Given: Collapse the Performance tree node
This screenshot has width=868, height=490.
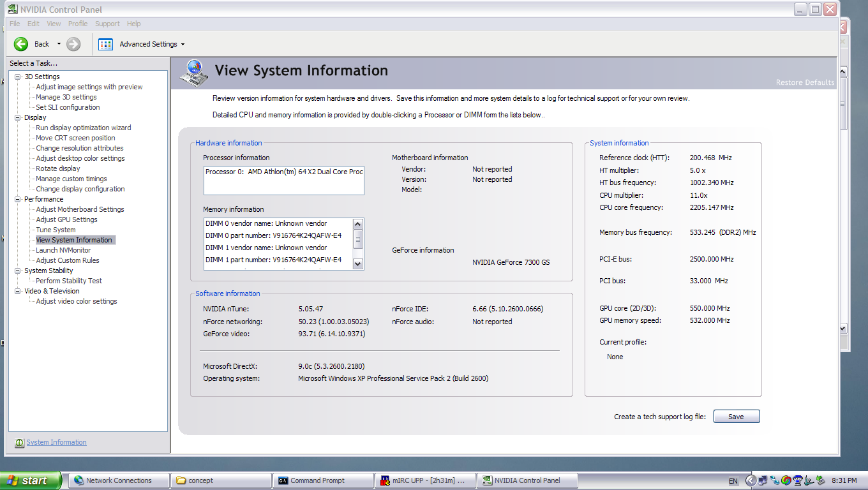Looking at the screenshot, I should click(x=18, y=200).
